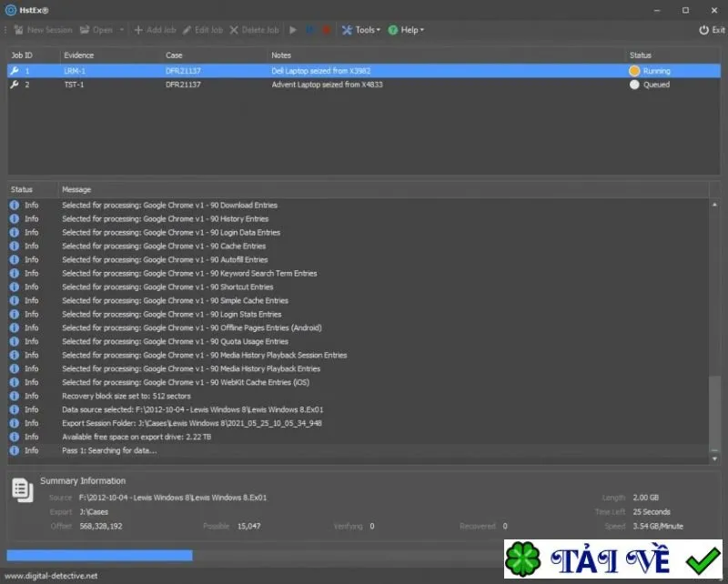Click the blue progress bar
The image size is (728, 584).
(x=99, y=555)
